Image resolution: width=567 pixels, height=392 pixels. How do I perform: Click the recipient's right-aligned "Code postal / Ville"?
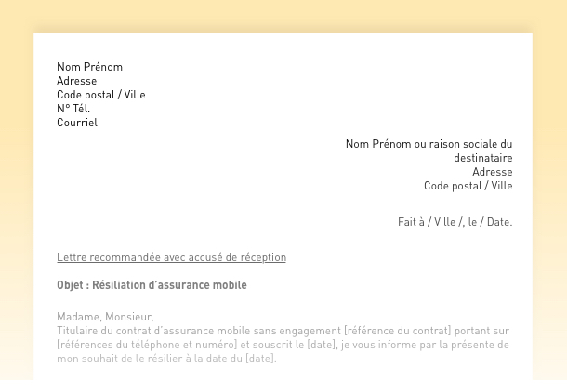468,186
